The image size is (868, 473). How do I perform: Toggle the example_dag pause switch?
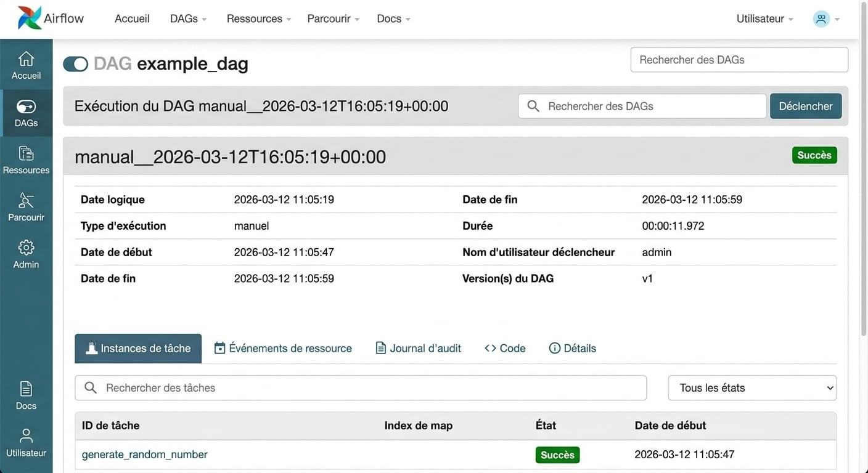point(76,63)
